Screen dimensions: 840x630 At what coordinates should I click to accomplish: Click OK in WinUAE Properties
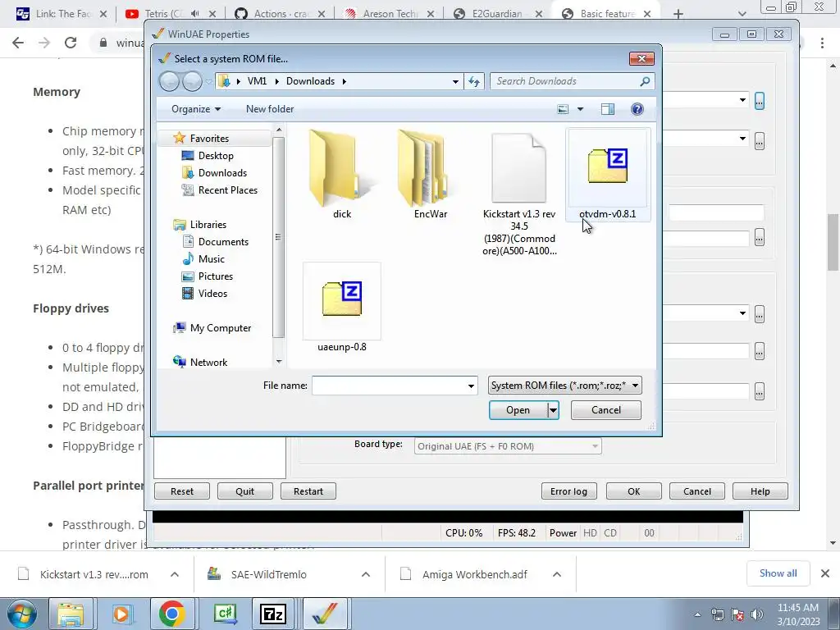pyautogui.click(x=634, y=491)
